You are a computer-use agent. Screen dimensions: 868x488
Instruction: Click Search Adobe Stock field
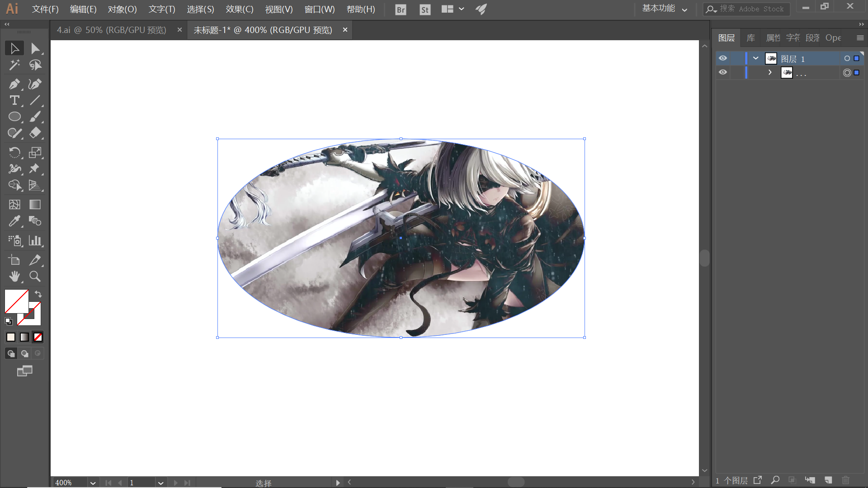coord(746,9)
